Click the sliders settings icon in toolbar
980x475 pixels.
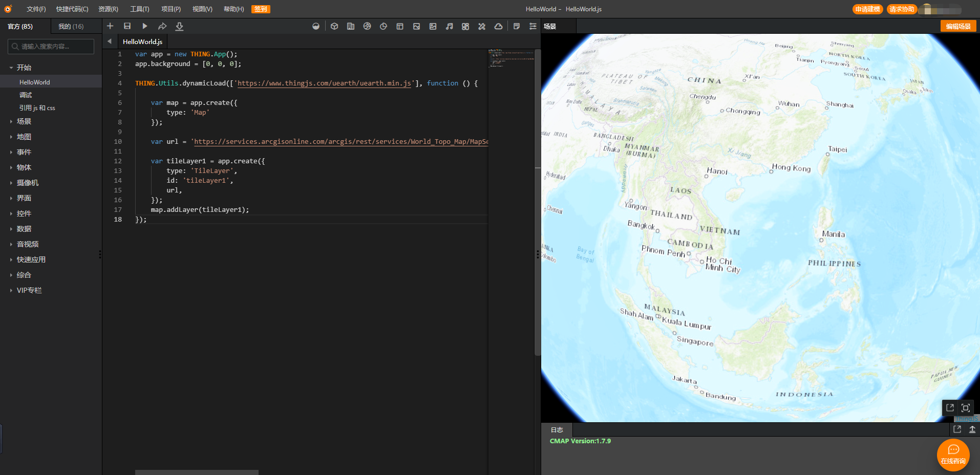coord(533,26)
